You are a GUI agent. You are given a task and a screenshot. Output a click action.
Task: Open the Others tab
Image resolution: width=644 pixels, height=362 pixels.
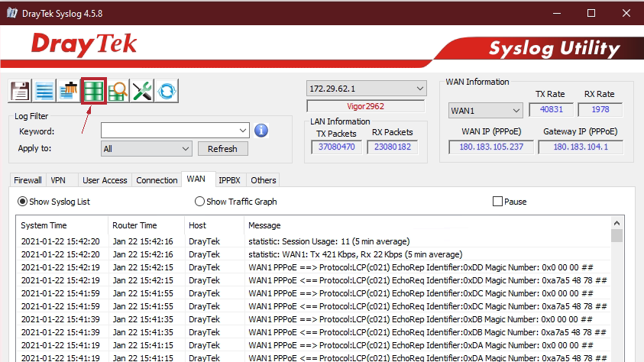[x=264, y=180]
